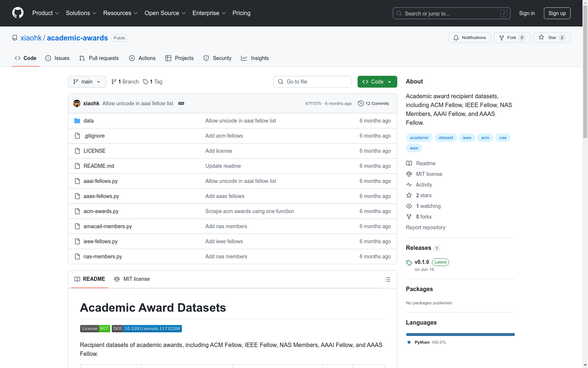
Task: Click xiaohk's avatar image
Action: tap(77, 103)
